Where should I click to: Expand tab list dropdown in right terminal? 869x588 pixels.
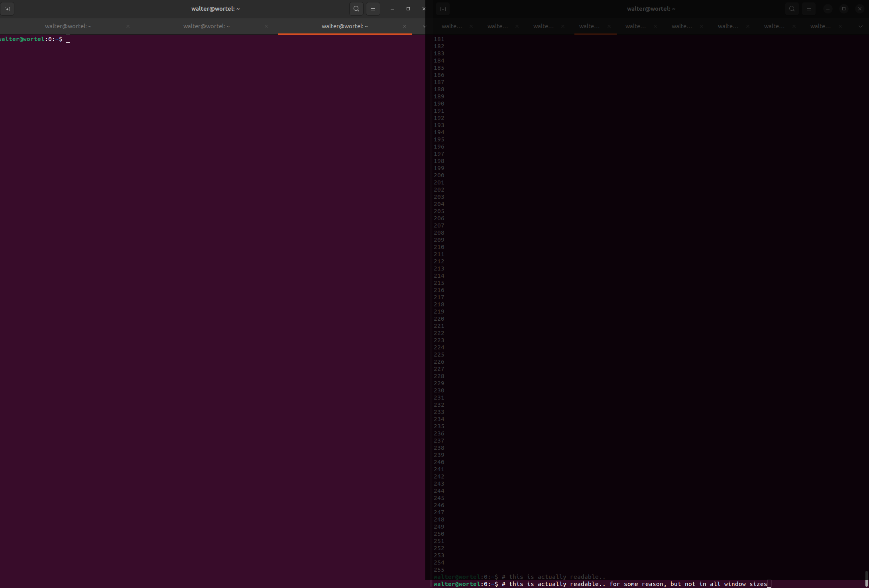coord(860,26)
